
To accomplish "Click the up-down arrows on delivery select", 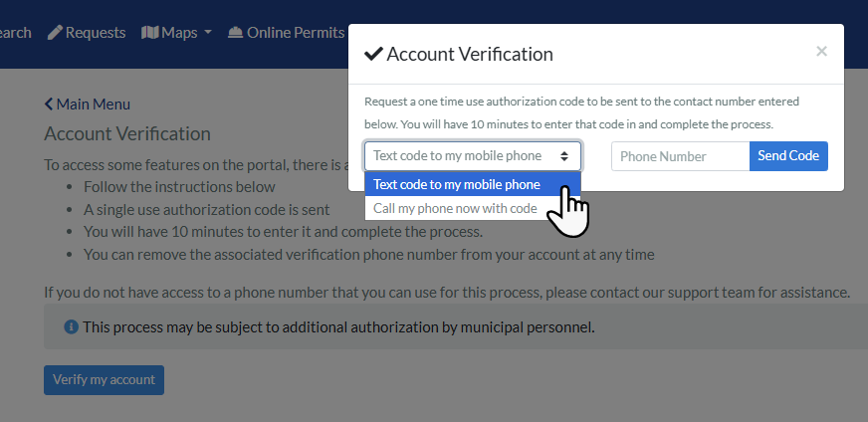I will [x=564, y=156].
